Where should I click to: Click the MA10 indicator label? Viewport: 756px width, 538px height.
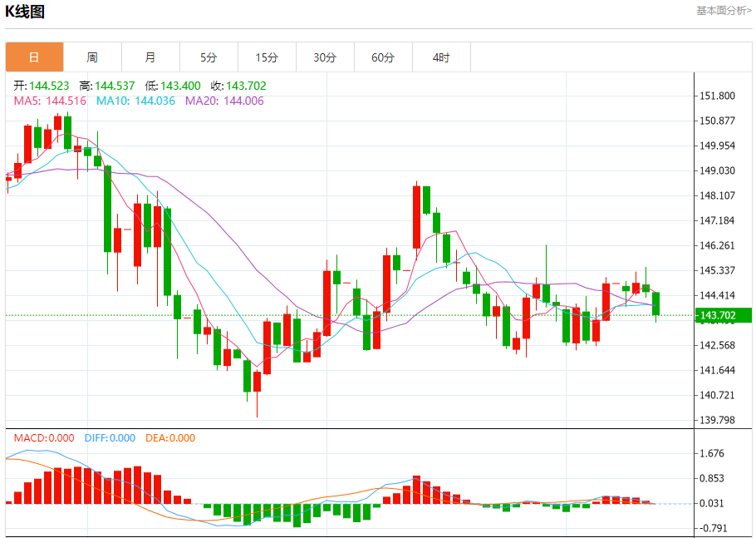[135, 101]
